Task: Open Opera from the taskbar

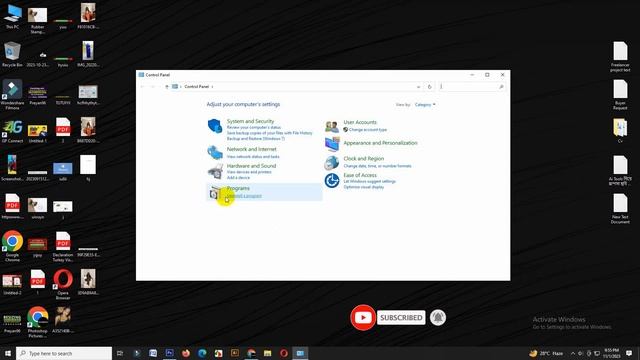Action: (284, 353)
